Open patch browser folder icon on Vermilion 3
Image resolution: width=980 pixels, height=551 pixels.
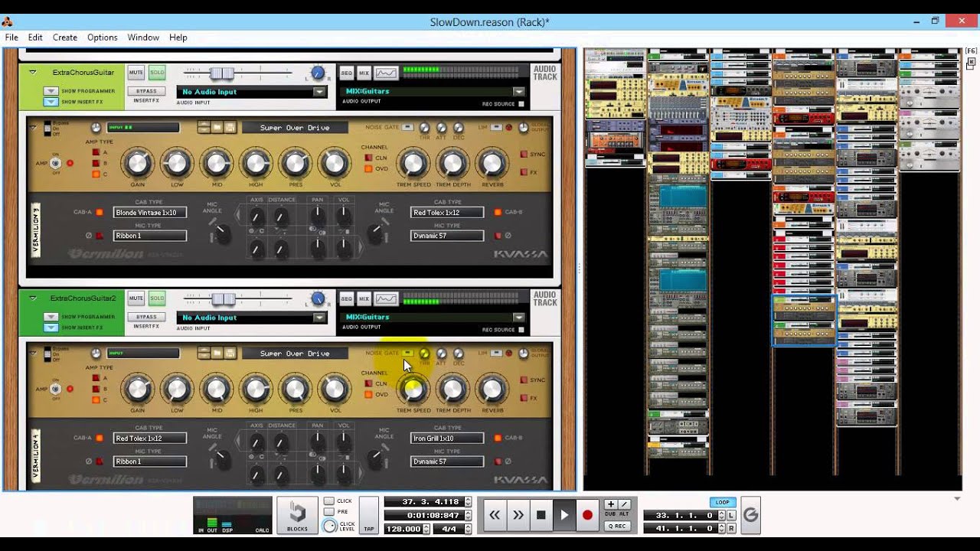click(217, 127)
